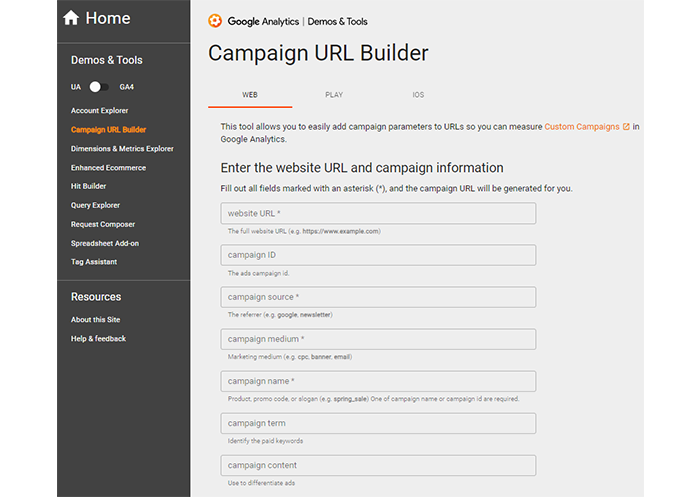Focus the website URL input field
The height and width of the screenshot is (497, 700).
click(378, 213)
